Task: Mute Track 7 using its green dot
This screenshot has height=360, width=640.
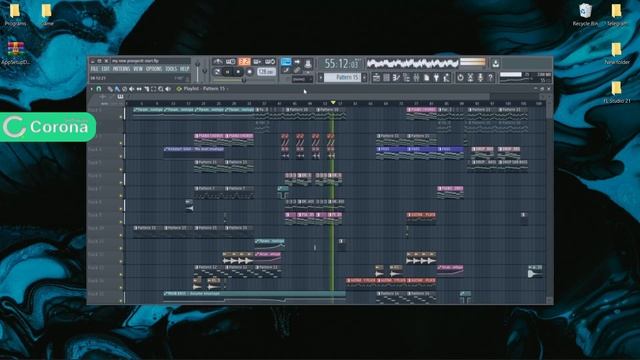Action: [121, 196]
